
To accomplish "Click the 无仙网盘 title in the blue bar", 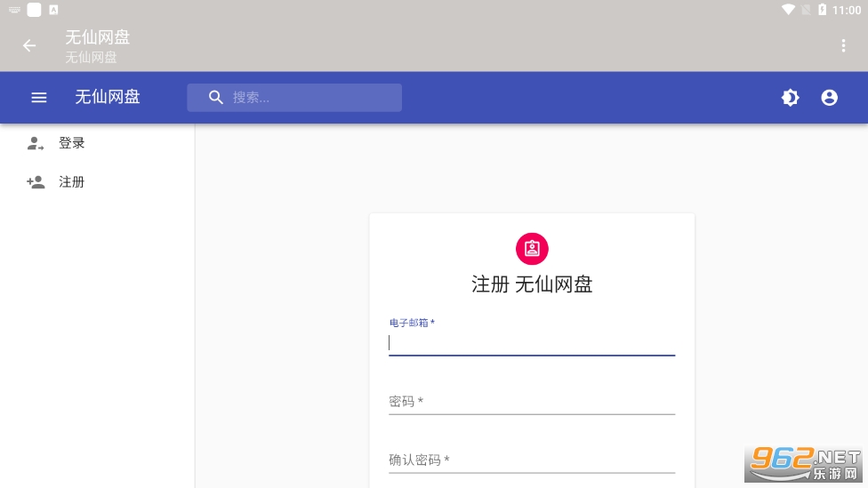I will [108, 98].
